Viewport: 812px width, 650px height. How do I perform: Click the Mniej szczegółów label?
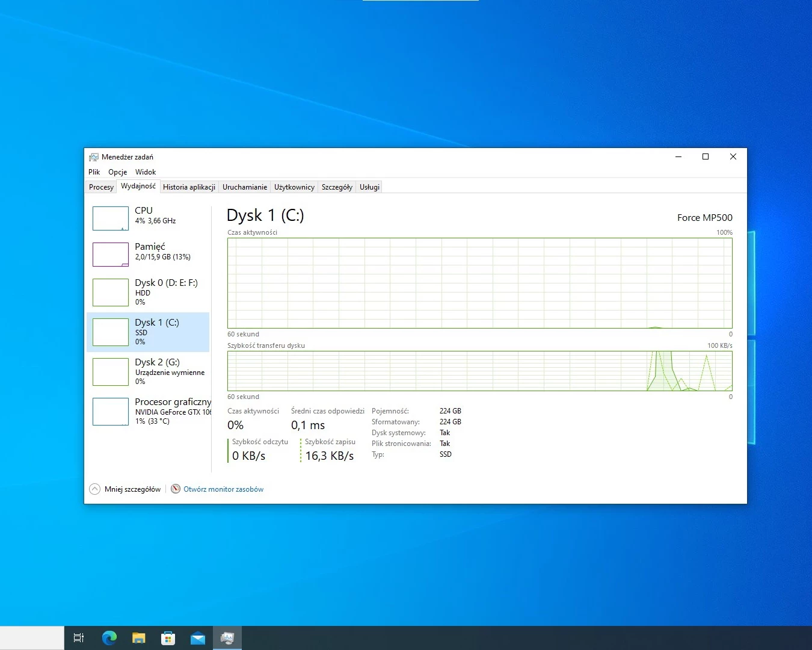(132, 489)
